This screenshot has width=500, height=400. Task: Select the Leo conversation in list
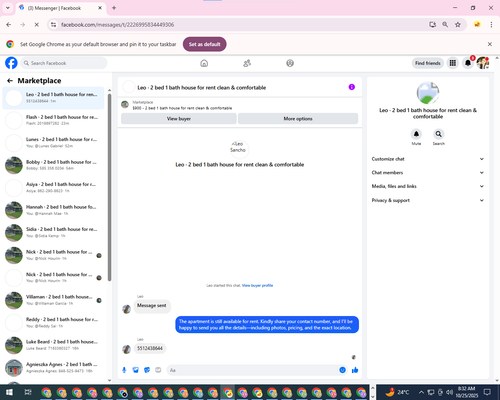point(53,98)
